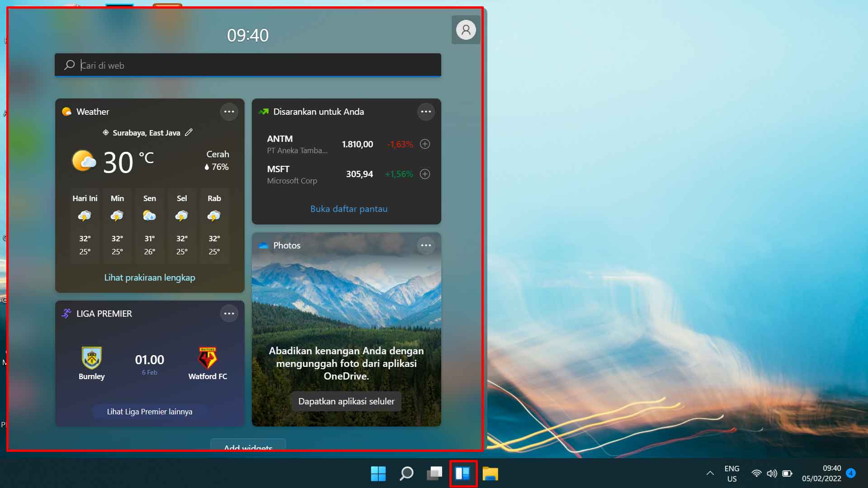Screen dimensions: 868x488
Task: Open taskbar Search icon
Action: (x=406, y=474)
